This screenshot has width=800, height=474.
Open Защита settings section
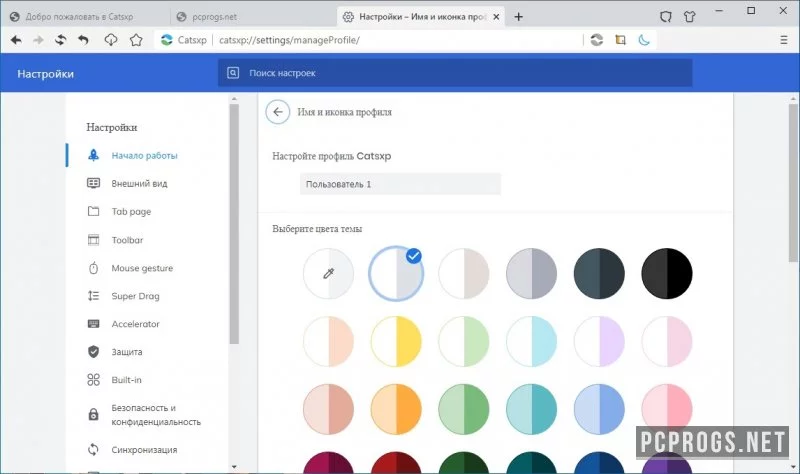[x=127, y=352]
